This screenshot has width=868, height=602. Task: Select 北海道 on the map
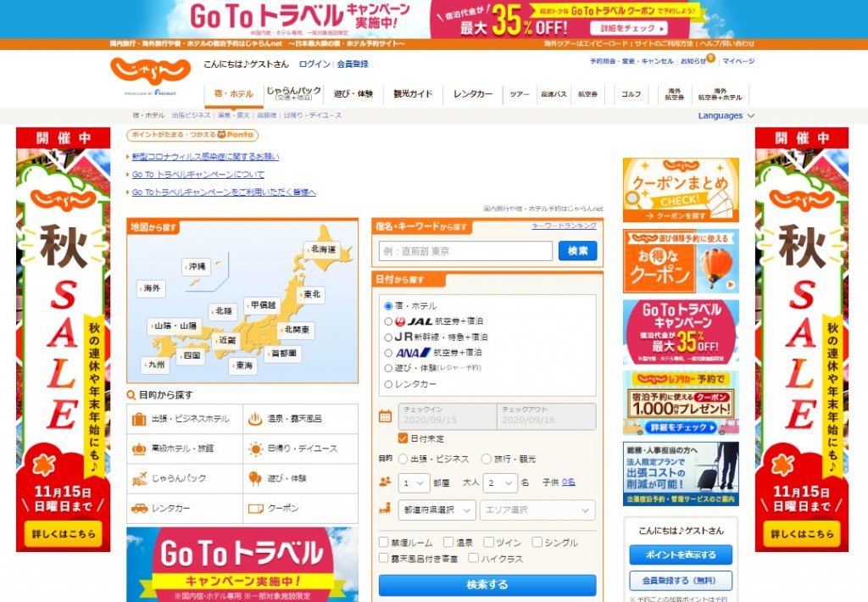(323, 249)
